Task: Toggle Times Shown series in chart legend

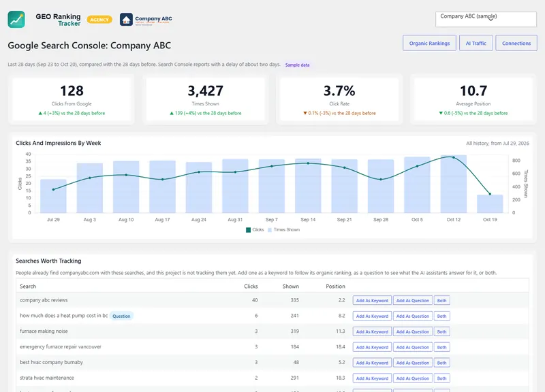Action: pos(283,230)
